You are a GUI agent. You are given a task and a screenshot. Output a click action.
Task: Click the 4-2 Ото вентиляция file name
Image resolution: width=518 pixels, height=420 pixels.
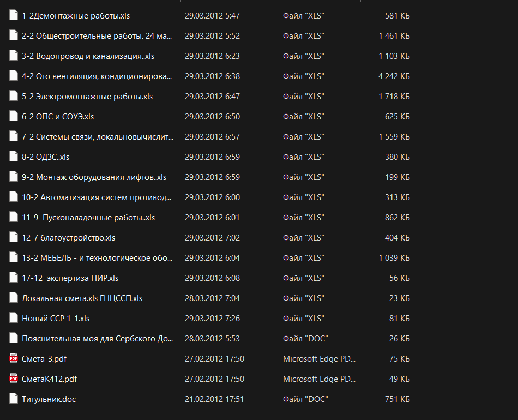97,76
